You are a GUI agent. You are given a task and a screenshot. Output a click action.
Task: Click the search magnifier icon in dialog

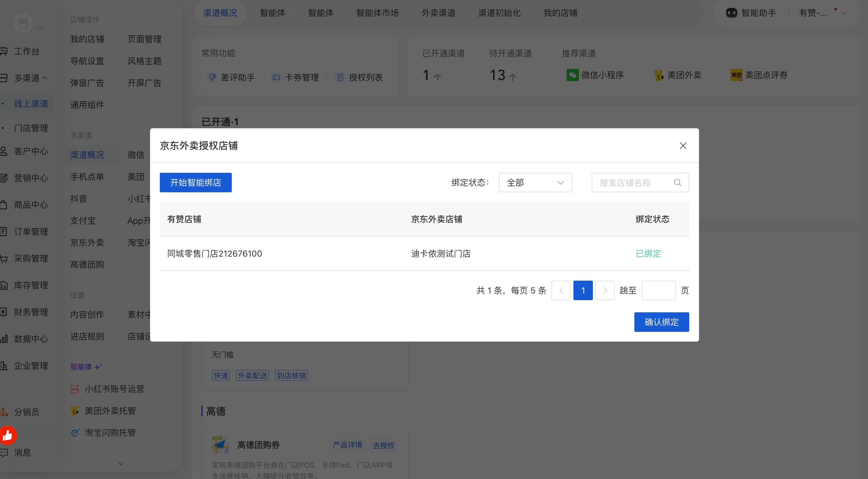pos(677,183)
